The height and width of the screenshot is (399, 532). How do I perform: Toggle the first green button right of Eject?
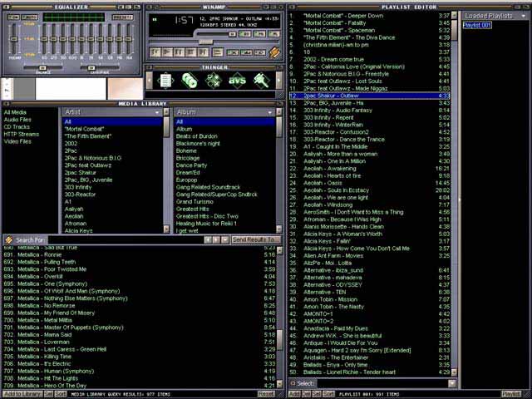coord(233,52)
